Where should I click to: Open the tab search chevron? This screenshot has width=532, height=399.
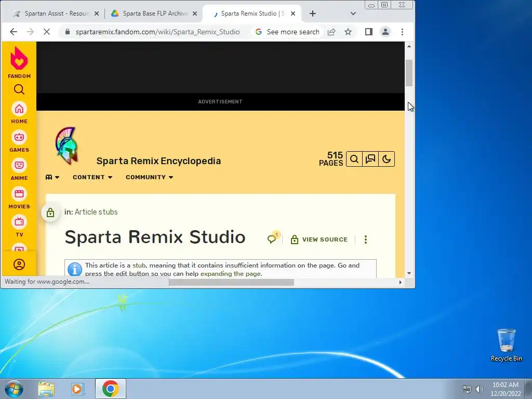point(353,14)
